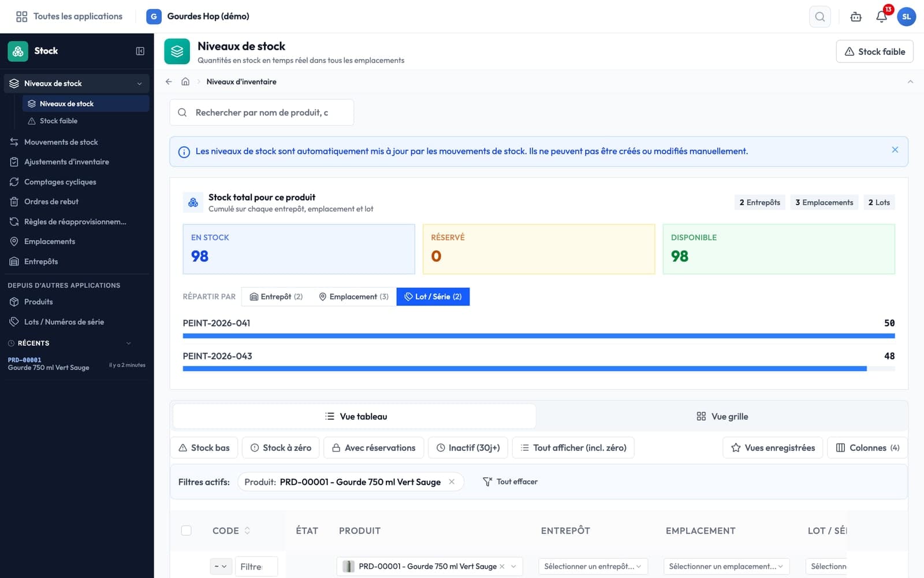Remove the Produit active filter chip

point(452,481)
